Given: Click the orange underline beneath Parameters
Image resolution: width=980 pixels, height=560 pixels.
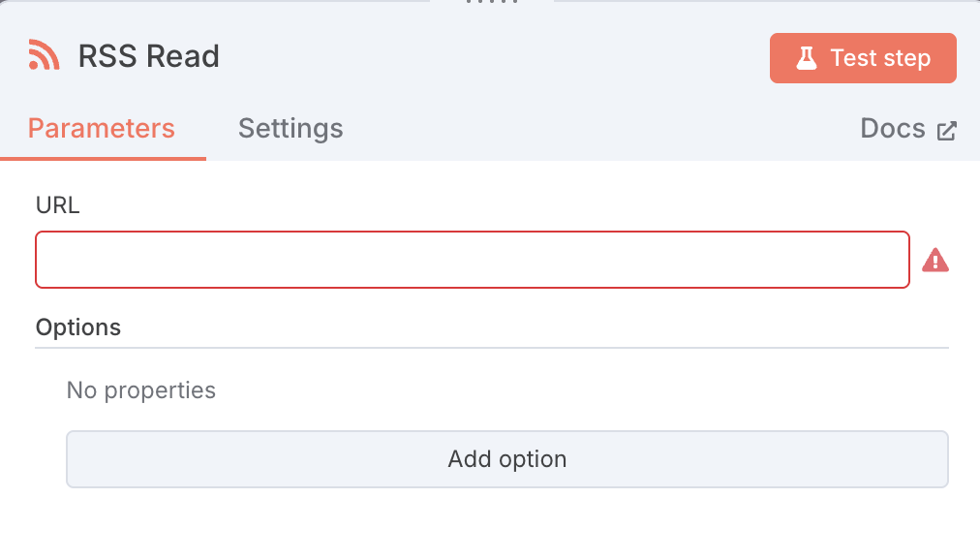Looking at the screenshot, I should coord(103,158).
